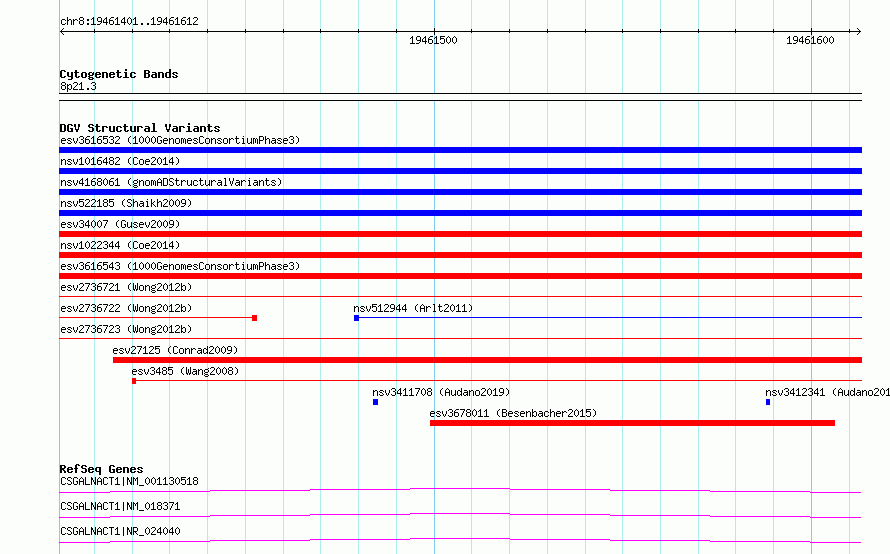The width and height of the screenshot is (890, 554).
Task: Click the Cytogenetic Bands track title
Action: [x=119, y=74]
